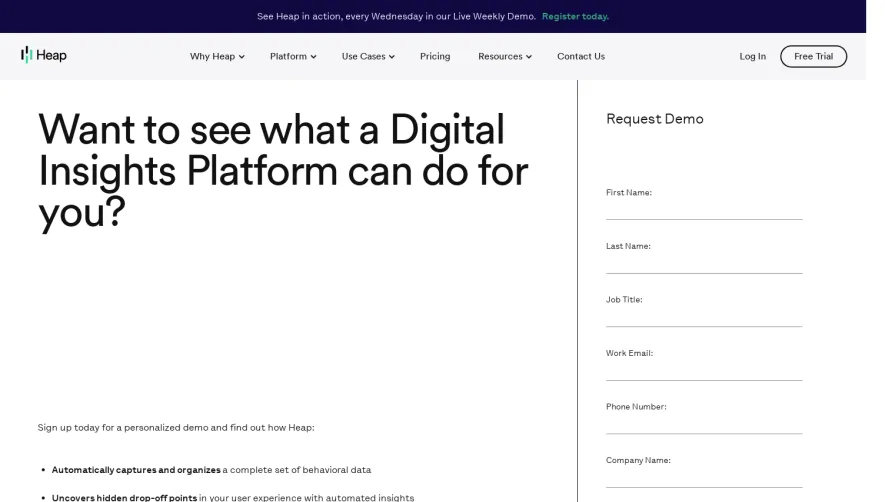
Task: Click the Log In link
Action: click(x=752, y=56)
